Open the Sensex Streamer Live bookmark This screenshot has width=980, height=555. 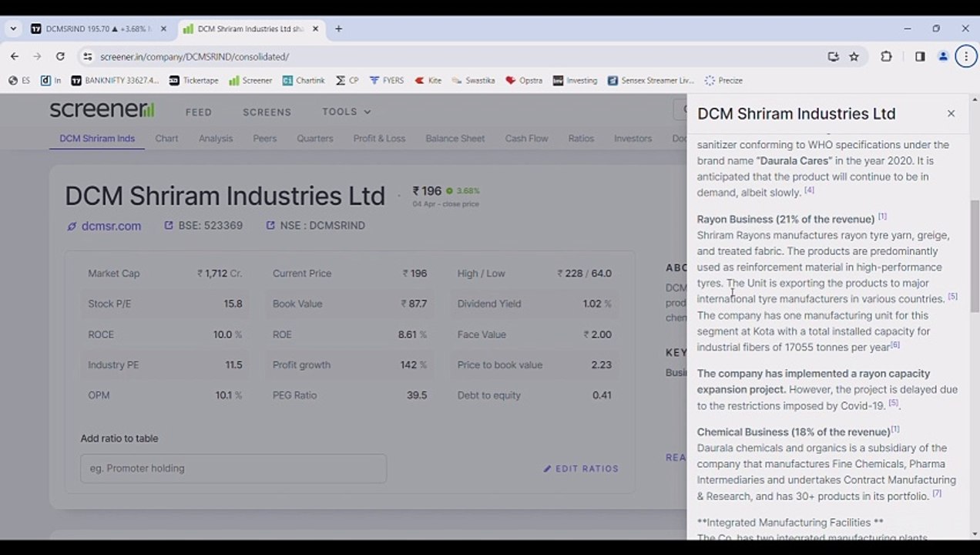(650, 80)
